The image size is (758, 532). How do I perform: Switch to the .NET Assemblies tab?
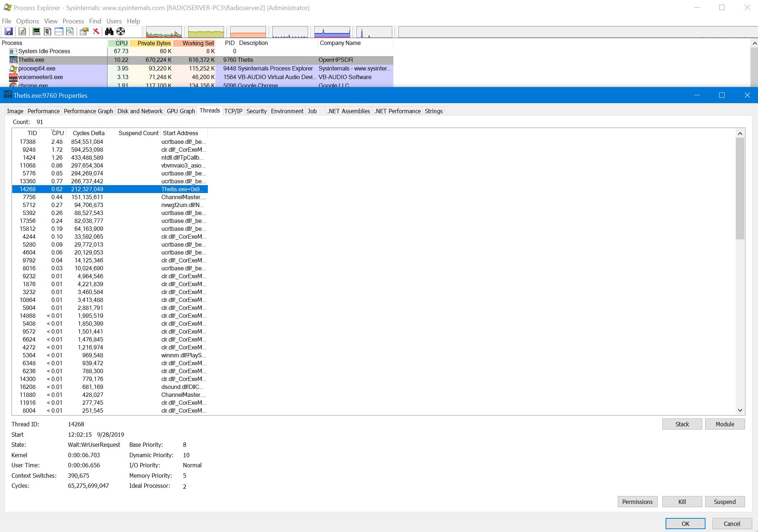pos(348,111)
